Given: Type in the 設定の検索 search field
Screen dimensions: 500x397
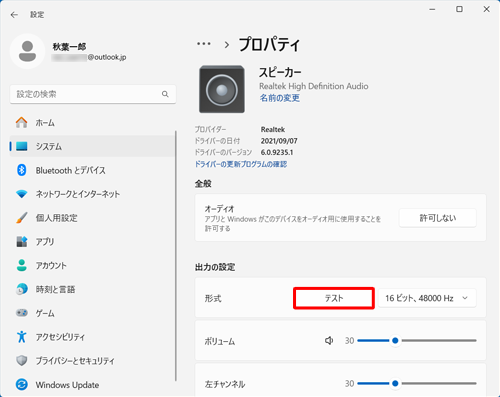Looking at the screenshot, I should pos(93,94).
